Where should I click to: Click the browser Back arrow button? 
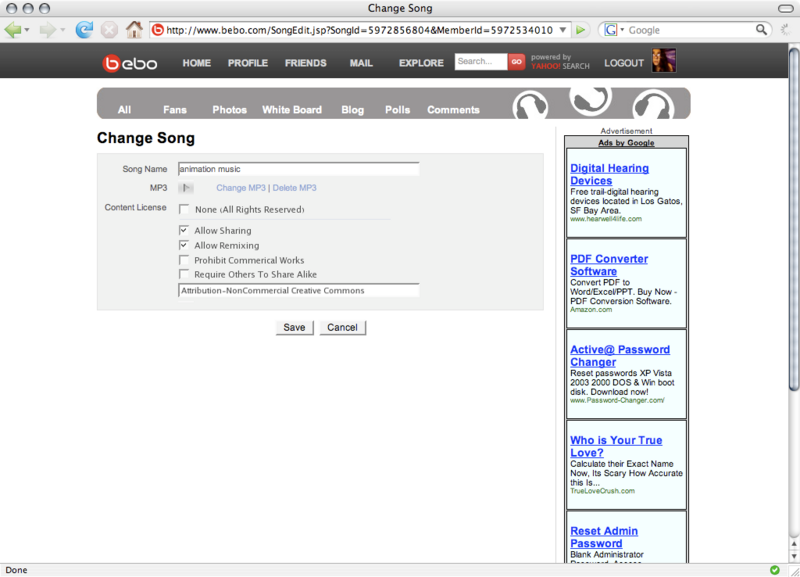point(12,30)
